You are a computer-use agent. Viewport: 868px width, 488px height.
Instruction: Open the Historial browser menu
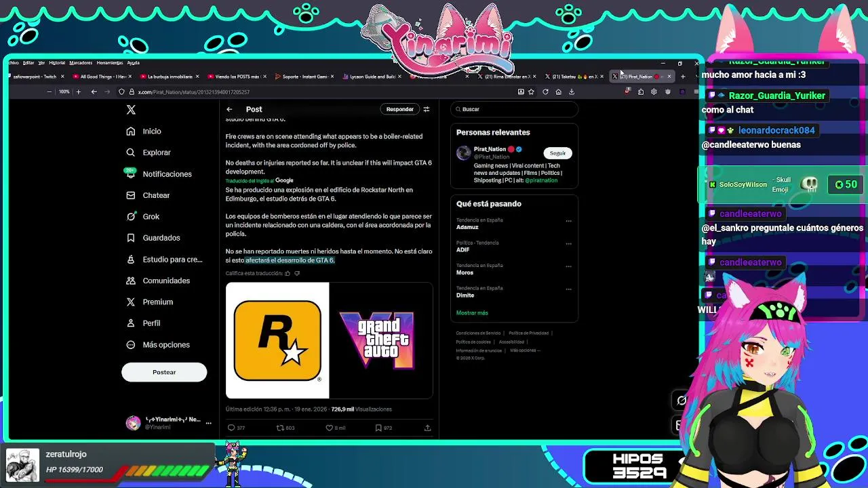[x=57, y=62]
